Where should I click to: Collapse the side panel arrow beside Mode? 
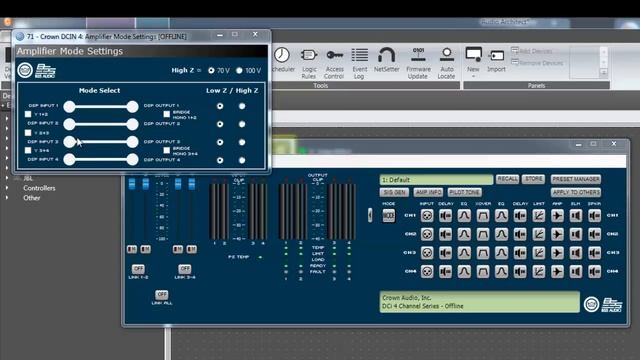point(370,215)
